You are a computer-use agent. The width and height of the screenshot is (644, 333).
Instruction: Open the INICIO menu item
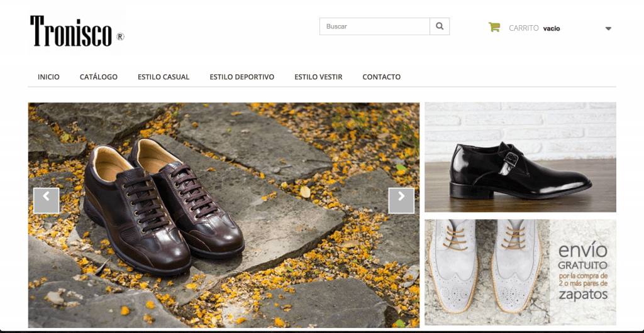48,77
